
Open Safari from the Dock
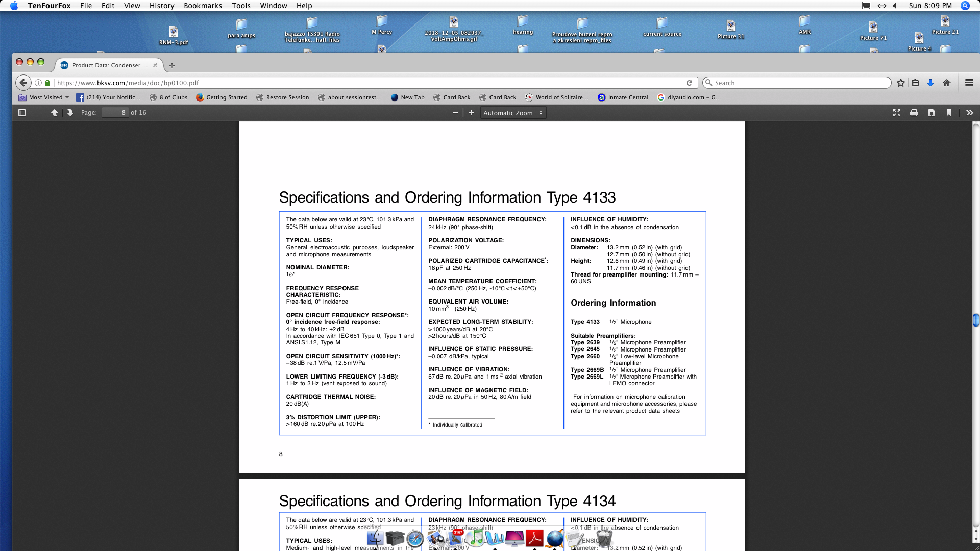(415, 538)
